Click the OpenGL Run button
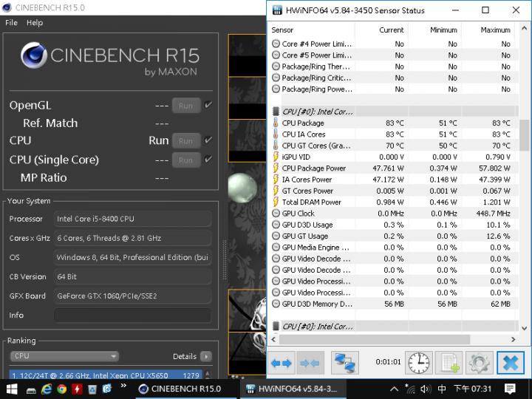 [x=186, y=106]
